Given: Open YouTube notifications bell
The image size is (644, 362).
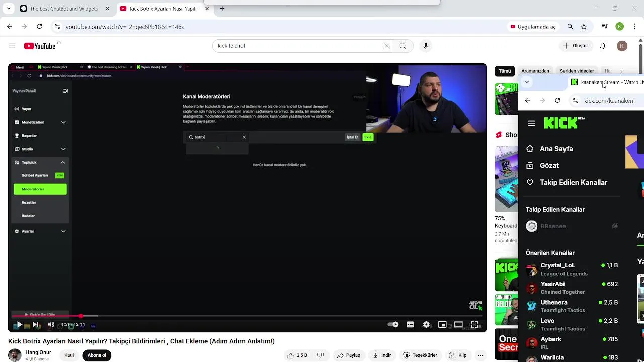Looking at the screenshot, I should tap(603, 46).
